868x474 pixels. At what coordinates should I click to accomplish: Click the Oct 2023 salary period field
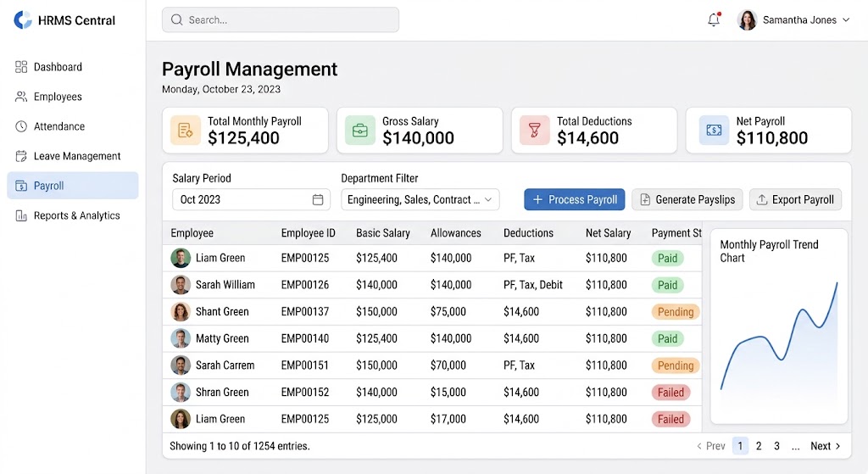pyautogui.click(x=251, y=199)
